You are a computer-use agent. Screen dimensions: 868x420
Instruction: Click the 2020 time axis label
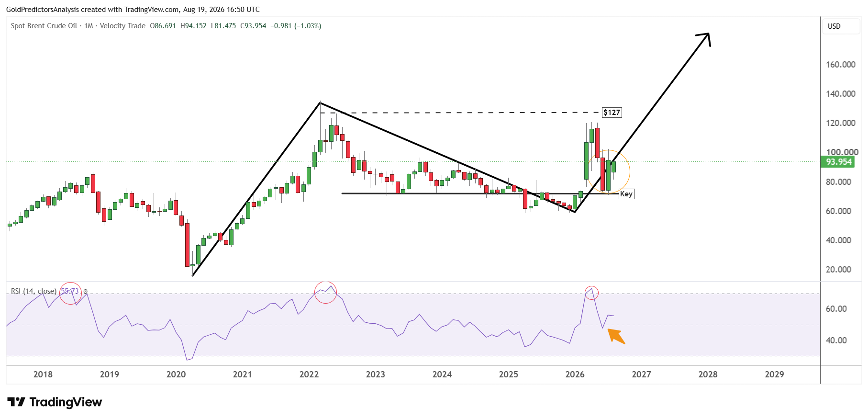(176, 375)
